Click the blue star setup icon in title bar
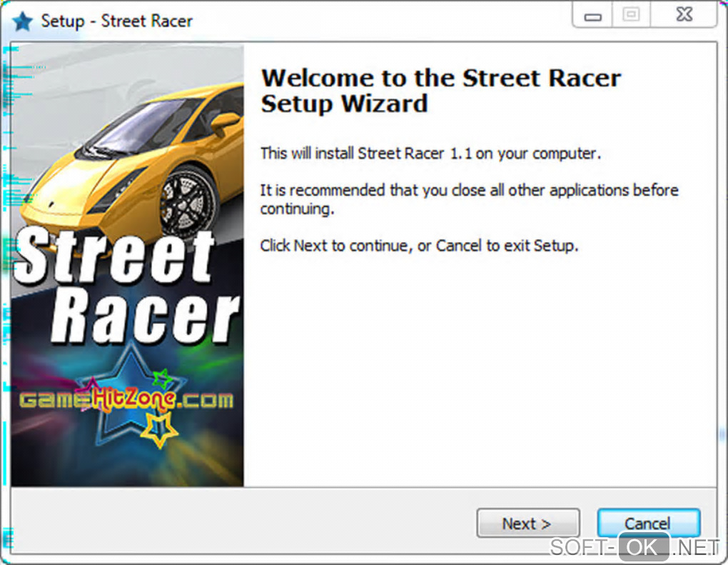728x565 pixels. coord(22,21)
